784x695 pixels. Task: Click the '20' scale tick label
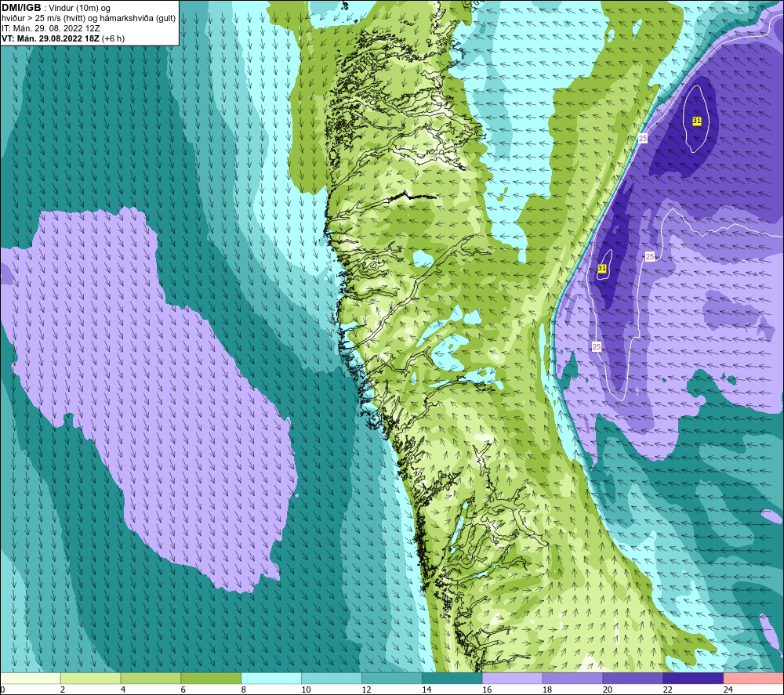[608, 690]
